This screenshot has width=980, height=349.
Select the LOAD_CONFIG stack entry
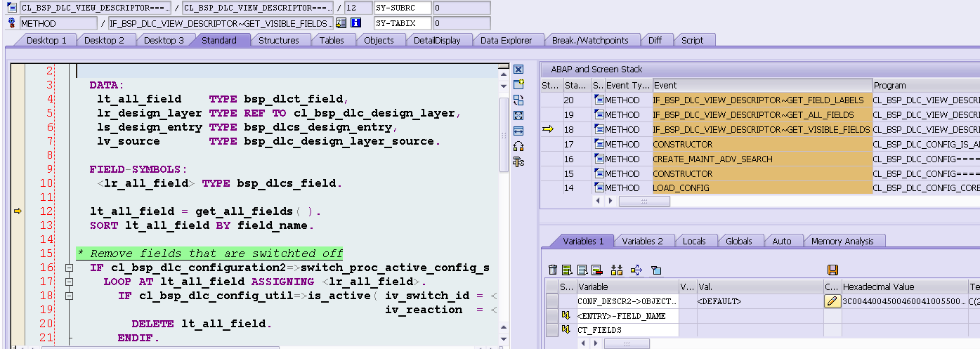coord(762,188)
